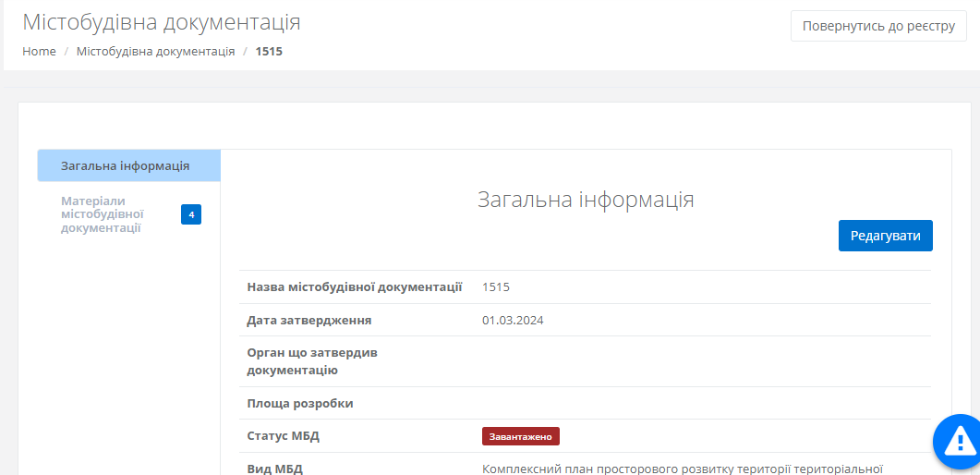The width and height of the screenshot is (980, 475).
Task: Click the Площа розробки field label
Action: point(300,404)
